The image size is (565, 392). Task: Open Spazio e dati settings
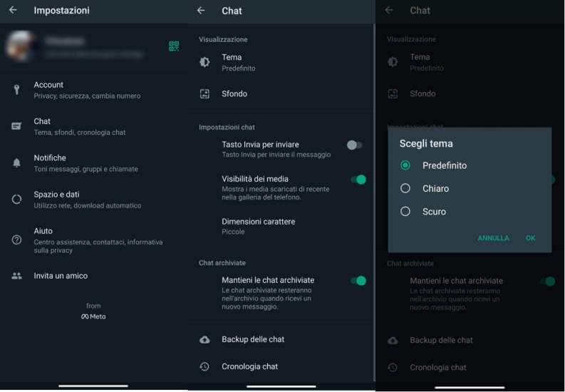click(93, 200)
